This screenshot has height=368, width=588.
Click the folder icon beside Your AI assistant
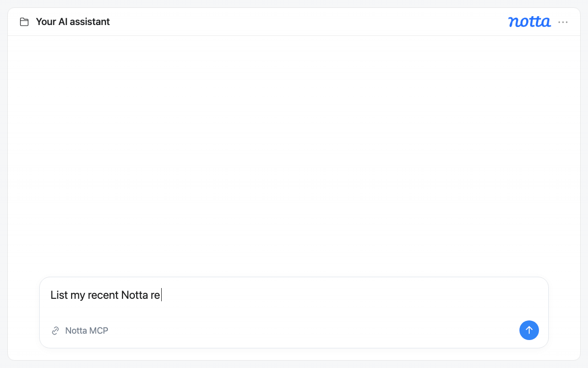click(x=24, y=22)
